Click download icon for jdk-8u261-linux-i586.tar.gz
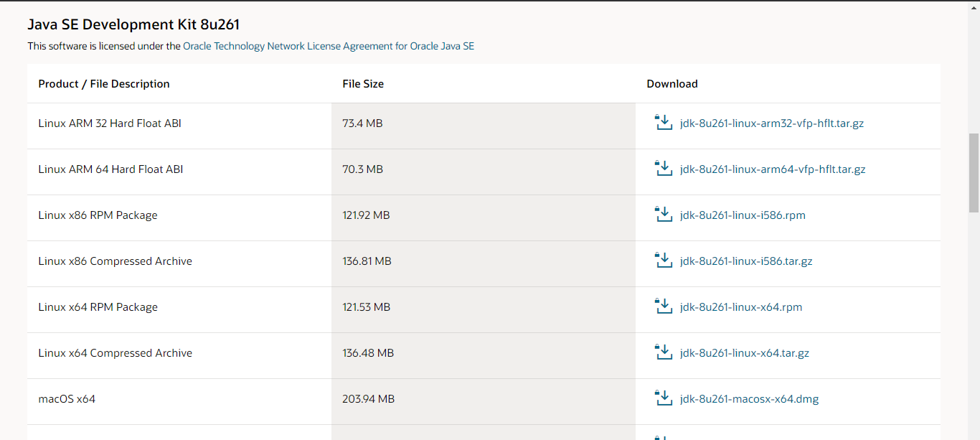The image size is (980, 440). (664, 261)
